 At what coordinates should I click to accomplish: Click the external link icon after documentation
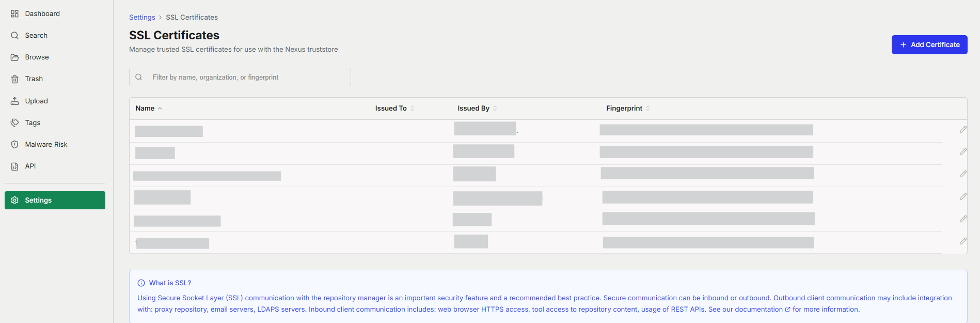point(787,310)
